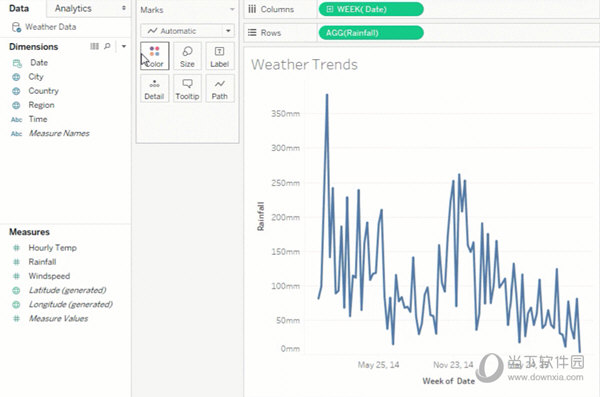Select the Region dimension
The height and width of the screenshot is (397, 600).
click(41, 105)
